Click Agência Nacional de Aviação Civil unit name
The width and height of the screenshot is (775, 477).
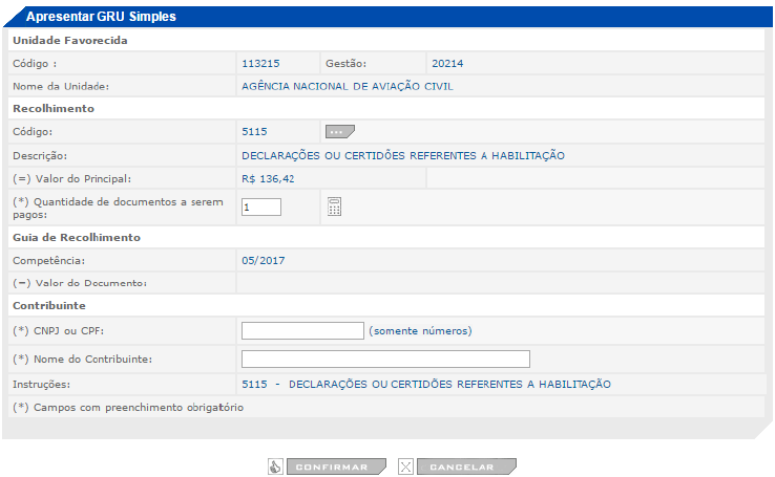[347, 86]
